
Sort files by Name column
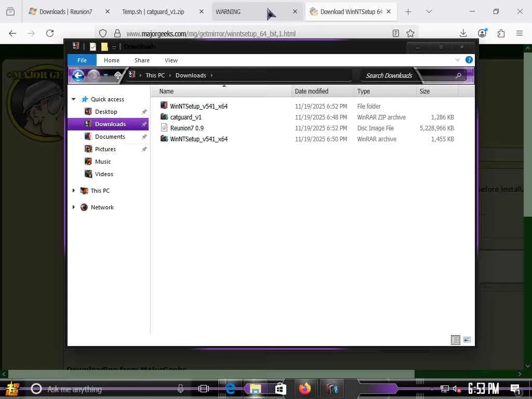point(221,91)
